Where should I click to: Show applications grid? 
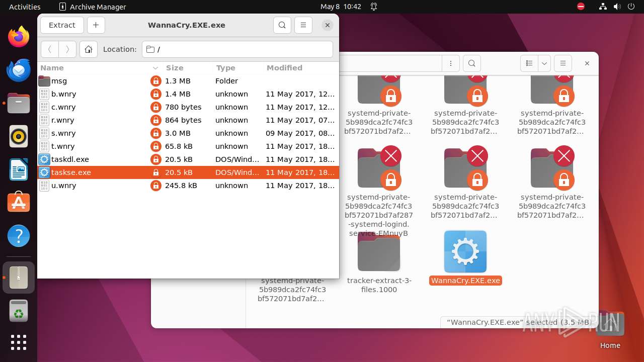point(19,342)
